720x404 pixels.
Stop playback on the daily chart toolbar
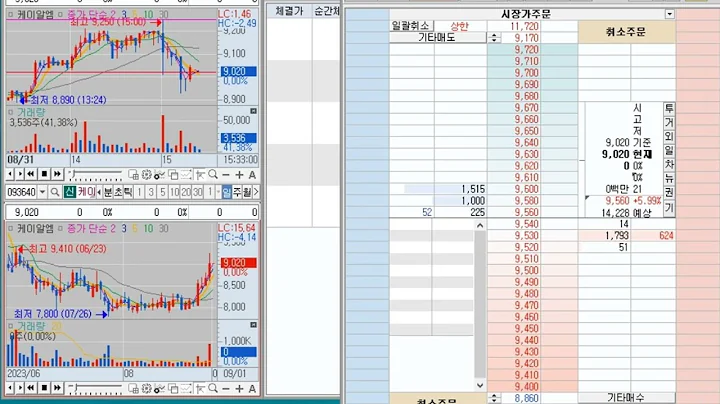(x=44, y=388)
